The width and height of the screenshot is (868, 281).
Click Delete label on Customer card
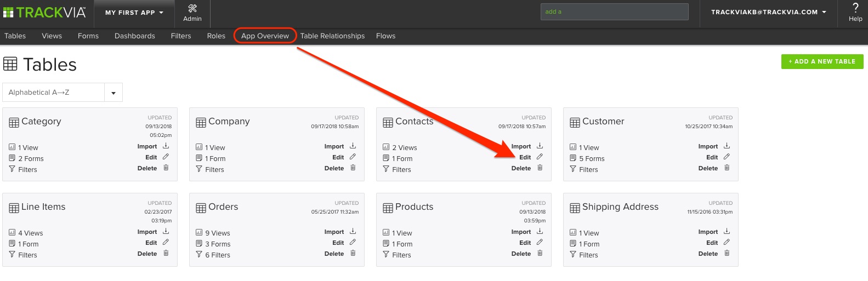708,168
